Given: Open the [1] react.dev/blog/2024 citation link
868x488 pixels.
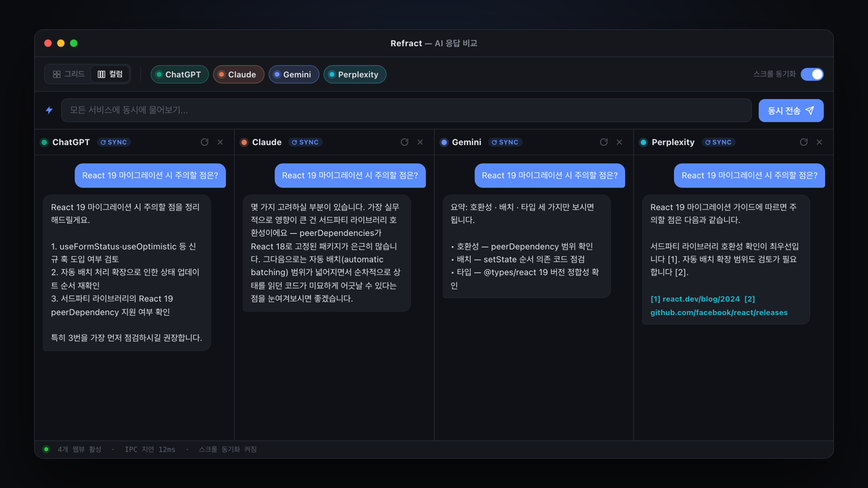Looking at the screenshot, I should [694, 299].
